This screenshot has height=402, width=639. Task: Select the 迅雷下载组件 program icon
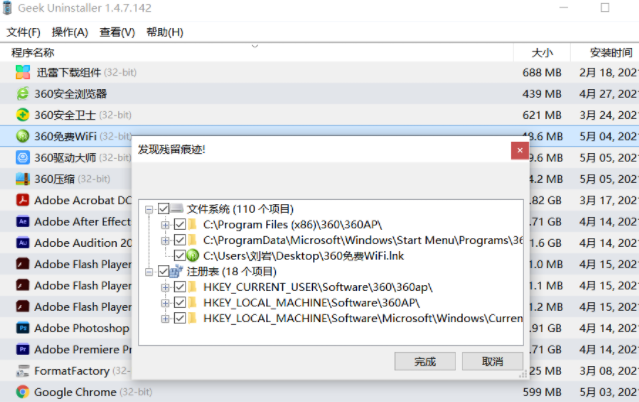pyautogui.click(x=23, y=72)
